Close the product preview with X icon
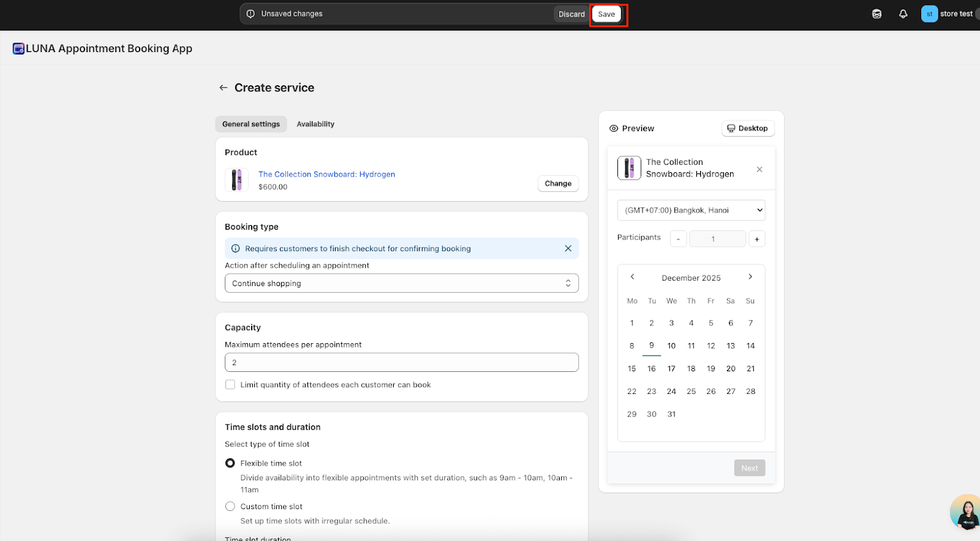Screen dimensions: 980x541 tap(759, 169)
